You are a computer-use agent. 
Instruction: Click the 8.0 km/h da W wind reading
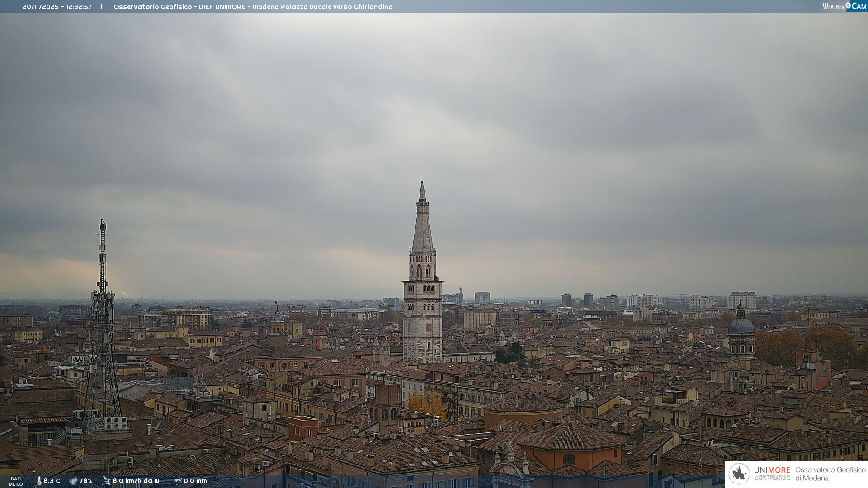[136, 481]
